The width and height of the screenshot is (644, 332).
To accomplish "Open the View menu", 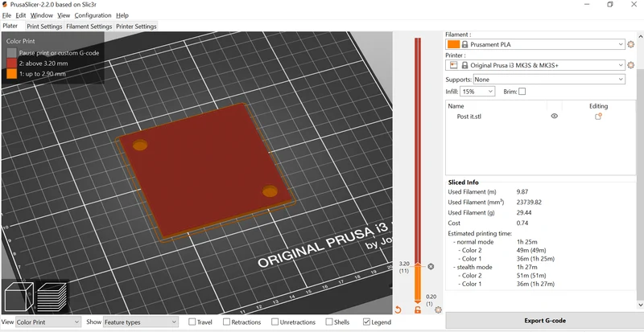I will point(64,15).
